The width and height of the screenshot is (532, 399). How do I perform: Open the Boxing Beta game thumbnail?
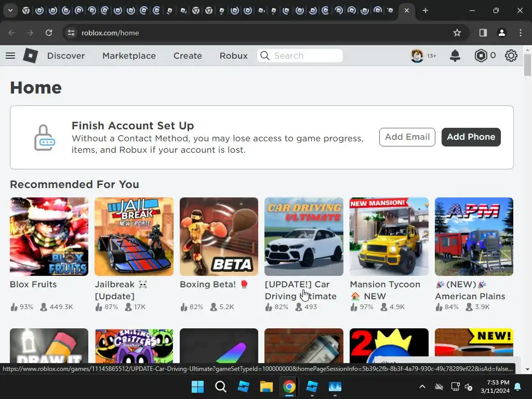click(219, 236)
